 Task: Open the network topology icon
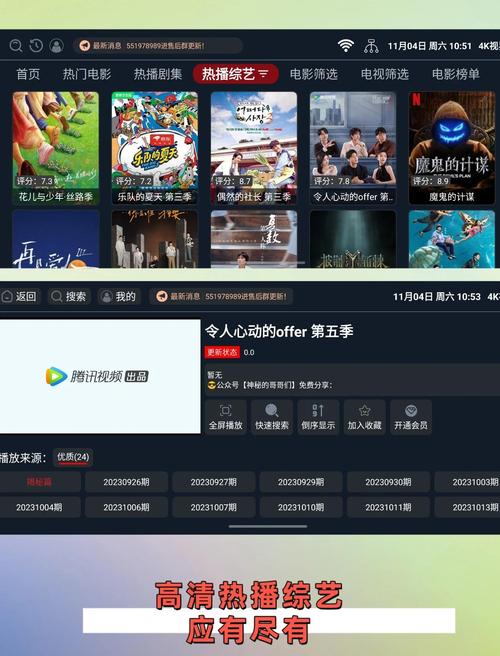point(371,46)
